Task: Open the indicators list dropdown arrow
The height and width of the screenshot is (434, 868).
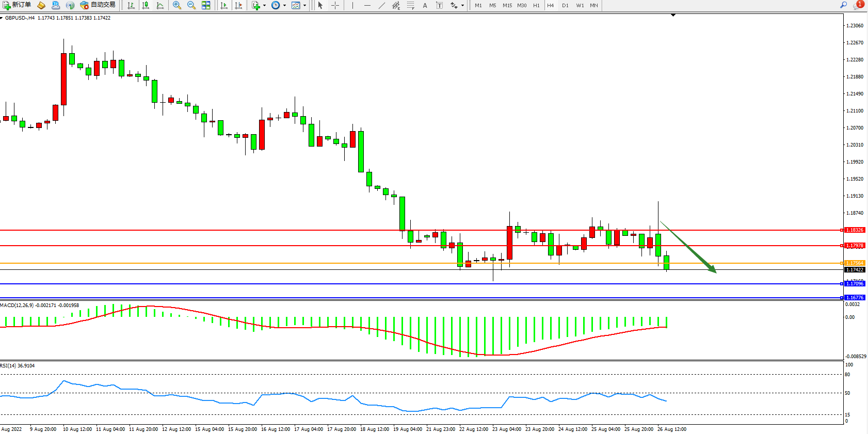Action: click(265, 5)
